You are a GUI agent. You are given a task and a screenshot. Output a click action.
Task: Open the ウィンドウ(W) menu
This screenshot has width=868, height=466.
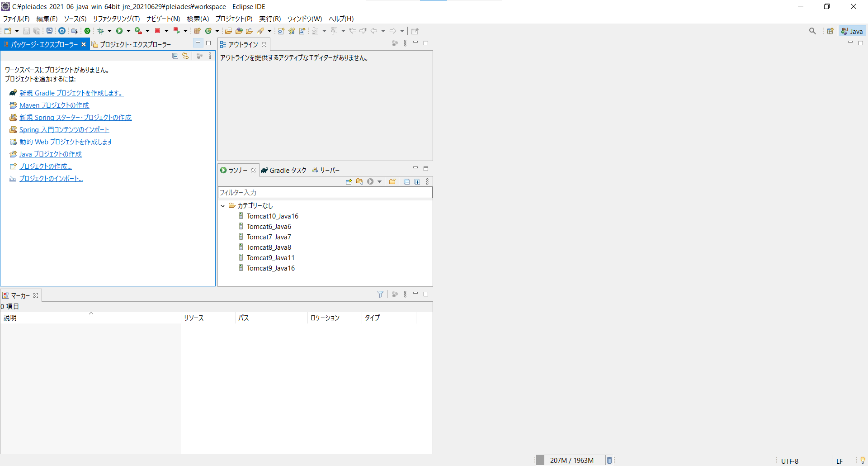click(x=305, y=19)
